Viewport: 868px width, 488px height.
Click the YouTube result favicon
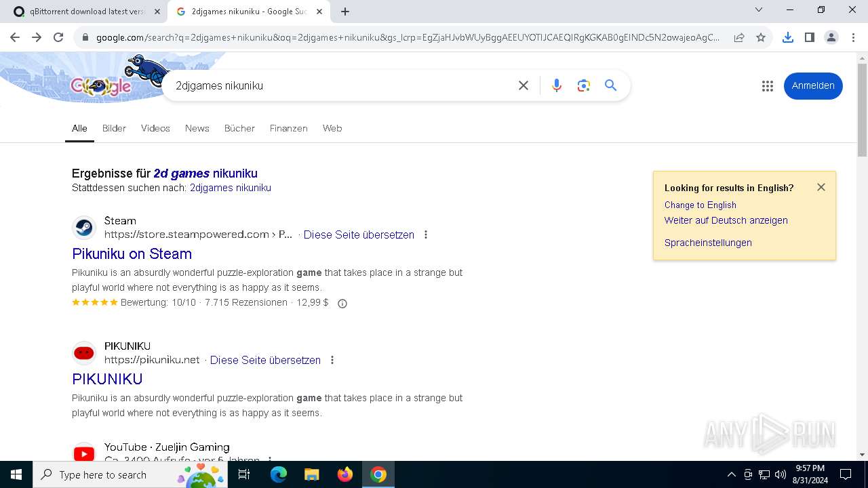[x=84, y=453]
